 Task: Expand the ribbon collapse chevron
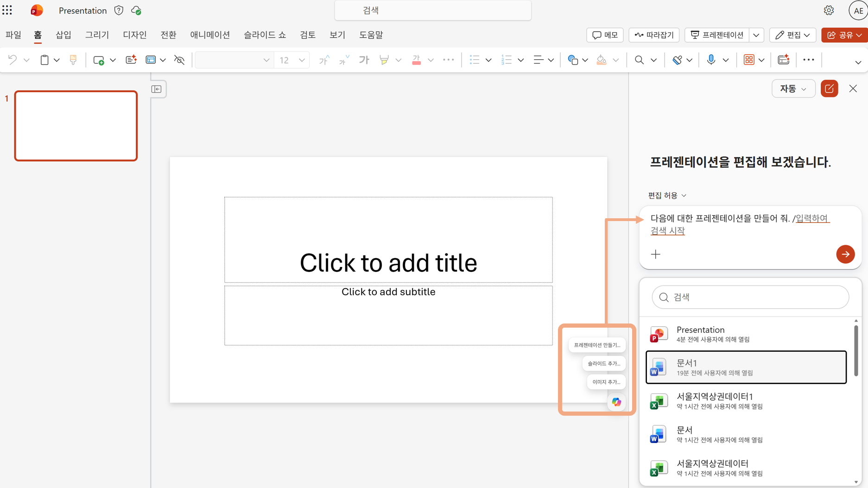click(x=858, y=62)
